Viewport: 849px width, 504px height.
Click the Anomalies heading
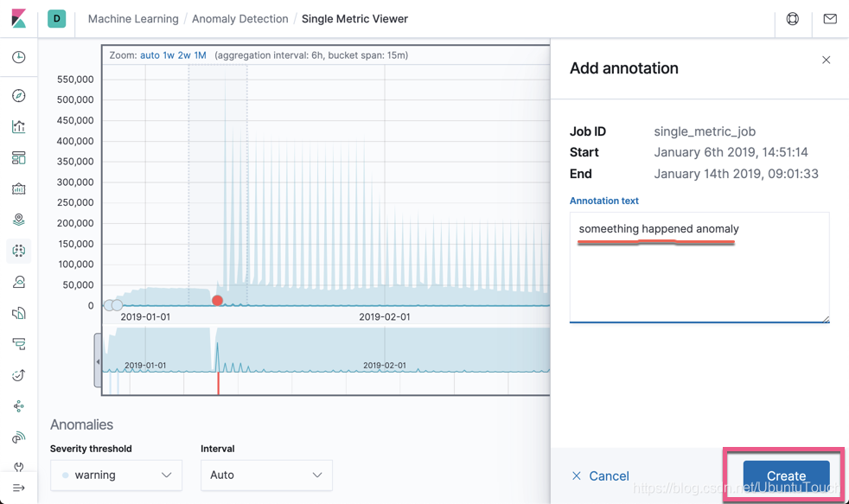tap(82, 425)
